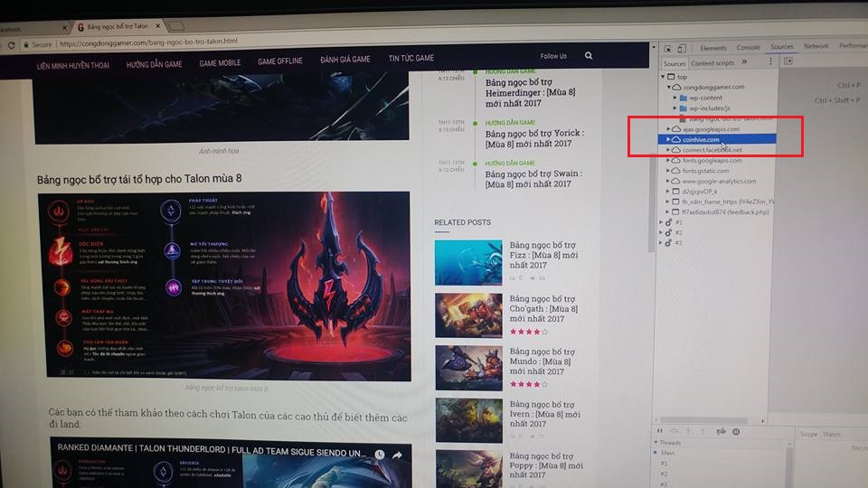Open GAME MOBILE menu item
Image resolution: width=868 pixels, height=488 pixels.
(x=220, y=63)
